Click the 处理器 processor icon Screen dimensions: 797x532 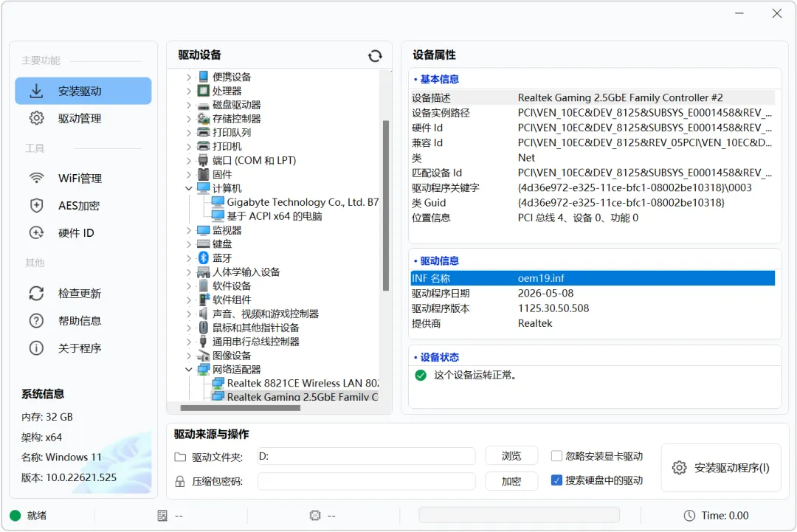point(204,91)
